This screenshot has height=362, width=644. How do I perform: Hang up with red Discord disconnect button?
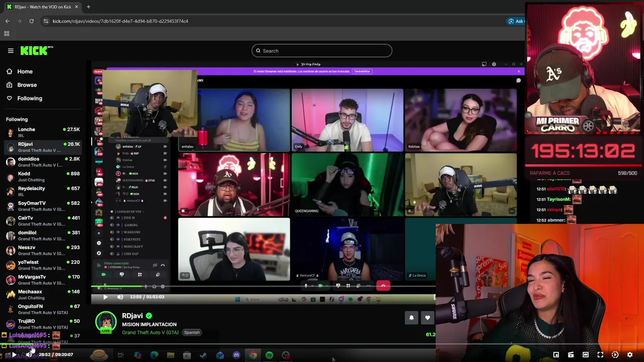click(x=383, y=286)
